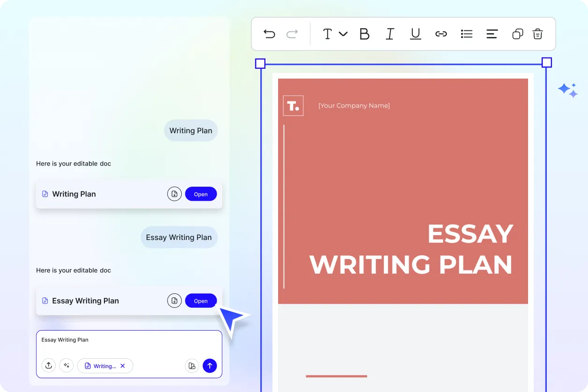Open the Writing Plan doc
This screenshot has height=392, width=588.
point(201,194)
